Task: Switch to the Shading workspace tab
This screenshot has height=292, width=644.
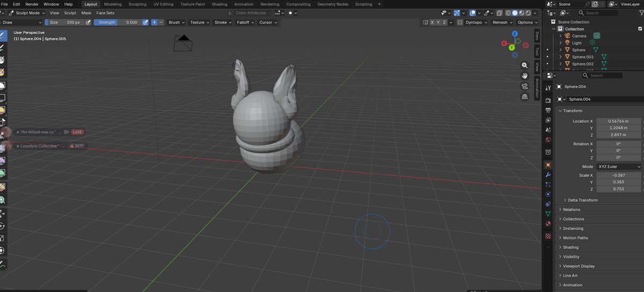Action: click(219, 4)
